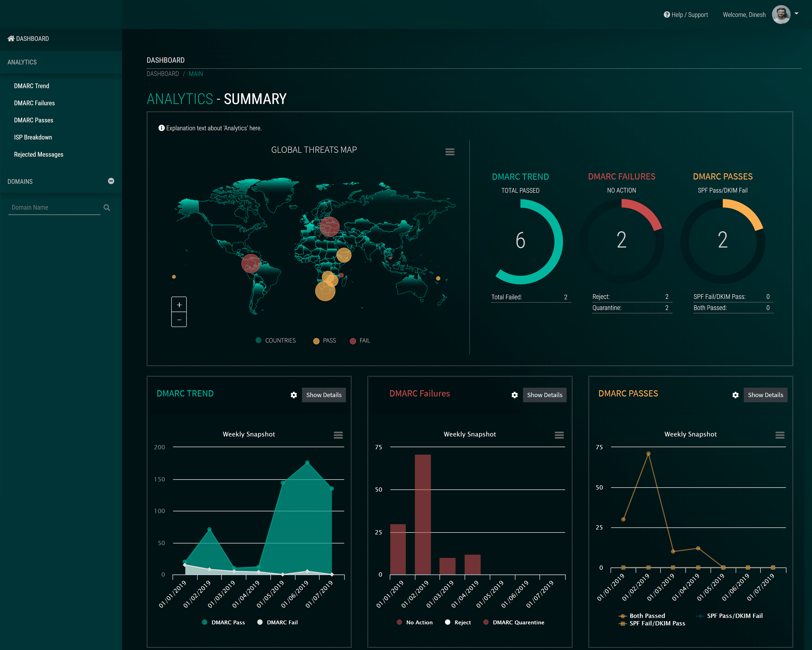Click the DMARC Trend sidebar icon
This screenshot has width=812, height=650.
pyautogui.click(x=32, y=86)
